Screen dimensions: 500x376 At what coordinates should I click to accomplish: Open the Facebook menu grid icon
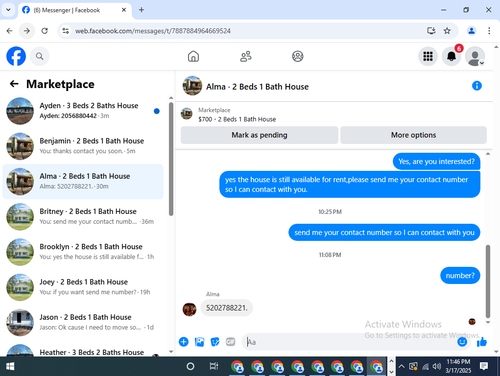[x=428, y=56]
